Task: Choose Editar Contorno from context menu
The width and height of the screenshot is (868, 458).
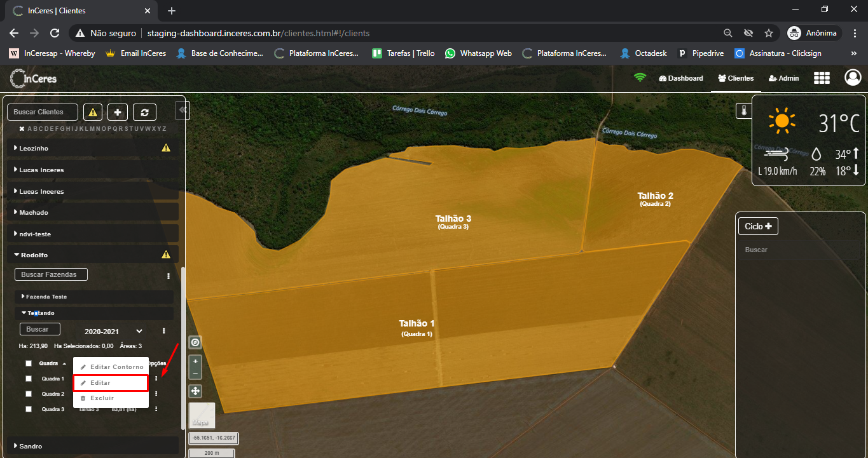Action: point(111,367)
